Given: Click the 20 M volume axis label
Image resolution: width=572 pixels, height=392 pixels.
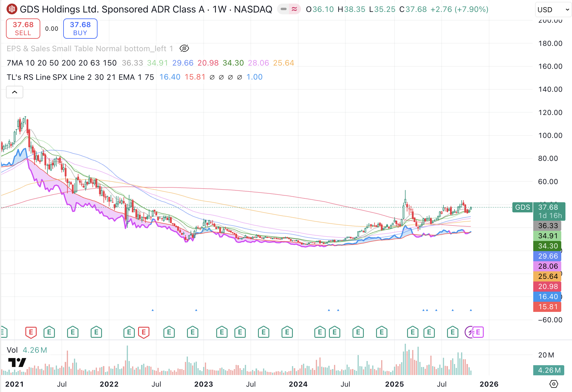Looking at the screenshot, I should point(546,355).
